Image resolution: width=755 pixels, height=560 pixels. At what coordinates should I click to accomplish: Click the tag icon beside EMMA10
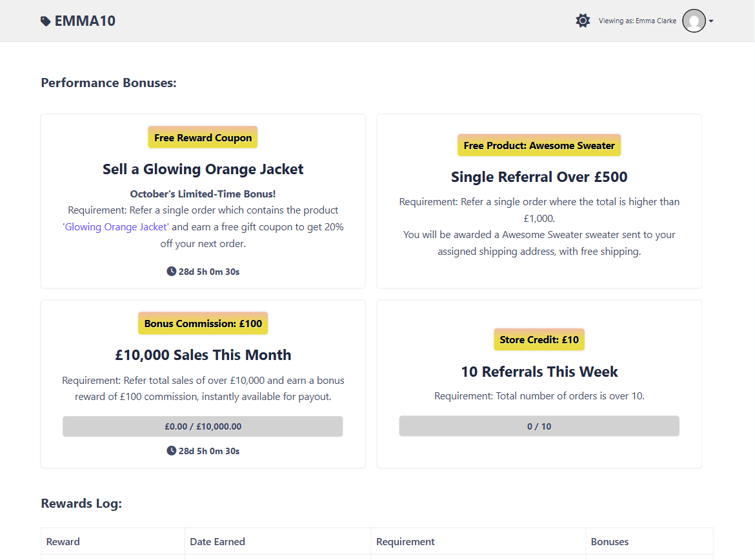click(x=45, y=21)
